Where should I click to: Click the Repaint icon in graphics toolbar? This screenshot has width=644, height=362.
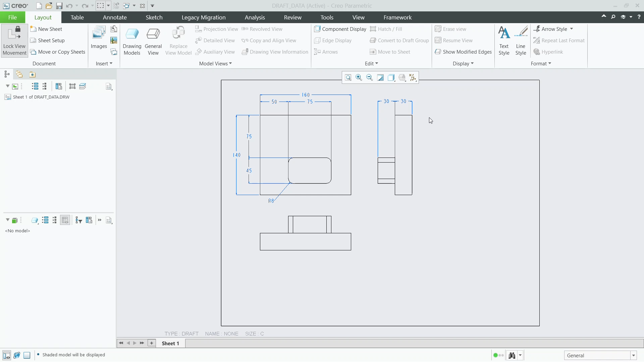[x=380, y=78]
